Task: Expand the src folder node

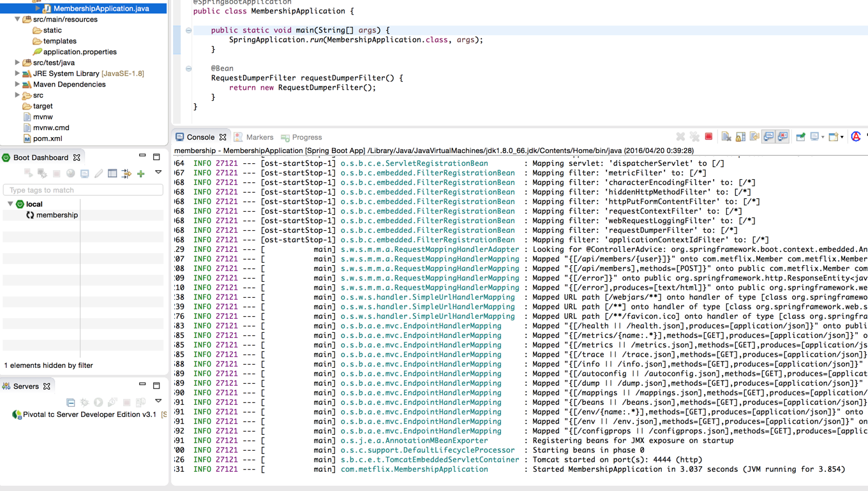Action: (17, 95)
